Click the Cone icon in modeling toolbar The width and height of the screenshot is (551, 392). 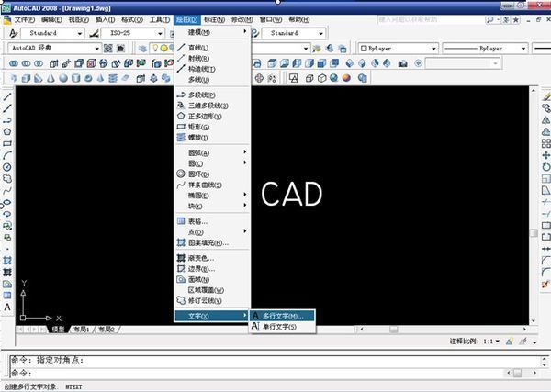pyautogui.click(x=51, y=78)
